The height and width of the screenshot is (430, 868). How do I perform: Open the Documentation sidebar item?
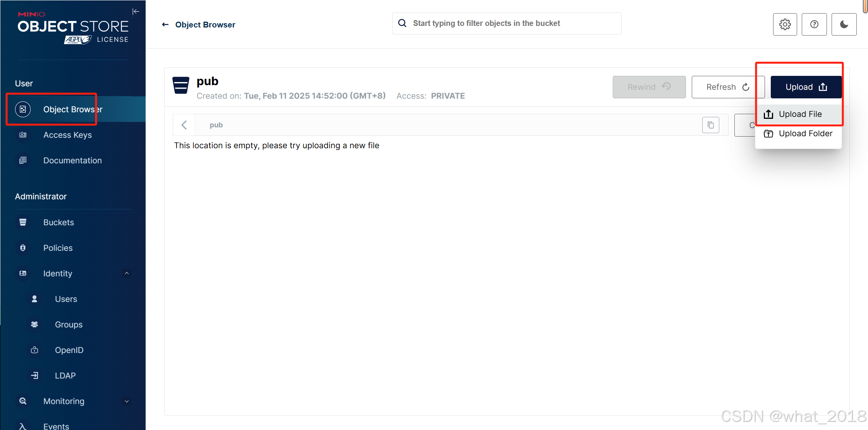(72, 160)
